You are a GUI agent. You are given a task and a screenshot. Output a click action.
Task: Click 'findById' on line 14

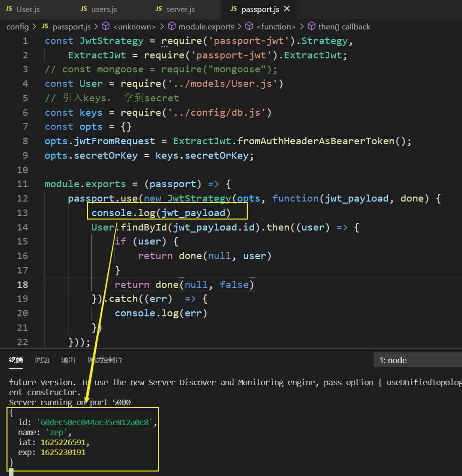144,227
